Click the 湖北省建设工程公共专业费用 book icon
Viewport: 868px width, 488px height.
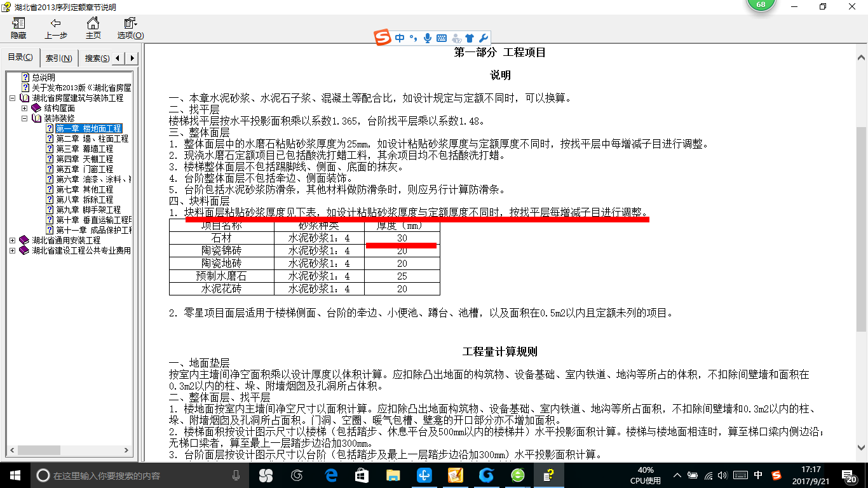24,251
